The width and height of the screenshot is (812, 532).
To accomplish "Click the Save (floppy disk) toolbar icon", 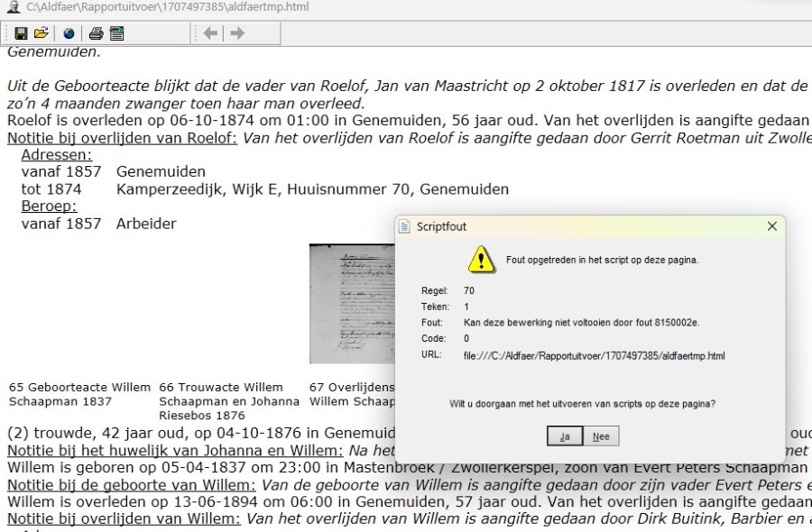I will (x=21, y=33).
